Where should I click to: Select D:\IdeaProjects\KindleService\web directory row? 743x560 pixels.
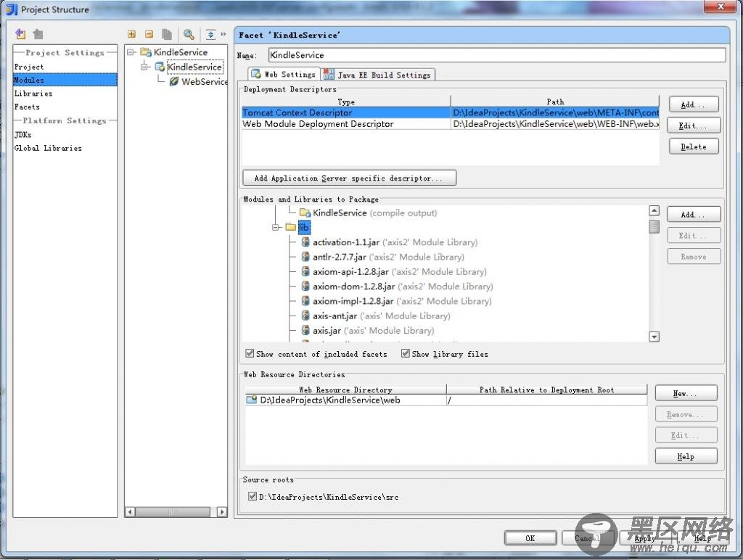[x=446, y=400]
